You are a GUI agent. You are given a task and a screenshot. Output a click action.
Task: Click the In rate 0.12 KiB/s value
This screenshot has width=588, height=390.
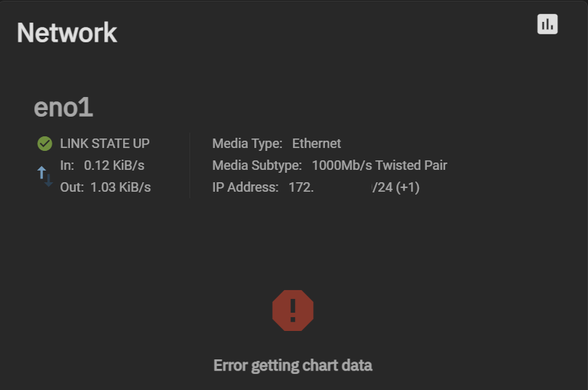(x=114, y=165)
